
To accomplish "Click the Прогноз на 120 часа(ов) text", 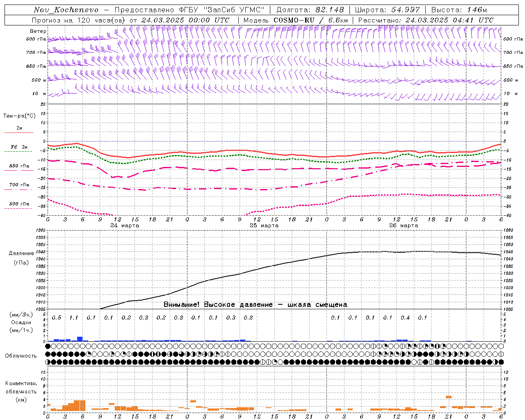I will (x=79, y=20).
